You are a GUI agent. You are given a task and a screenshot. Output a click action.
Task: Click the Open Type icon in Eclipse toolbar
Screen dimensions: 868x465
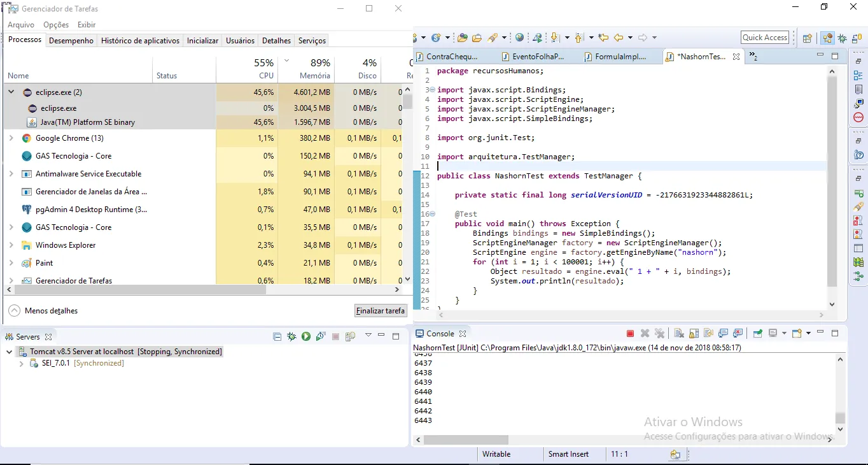click(463, 38)
